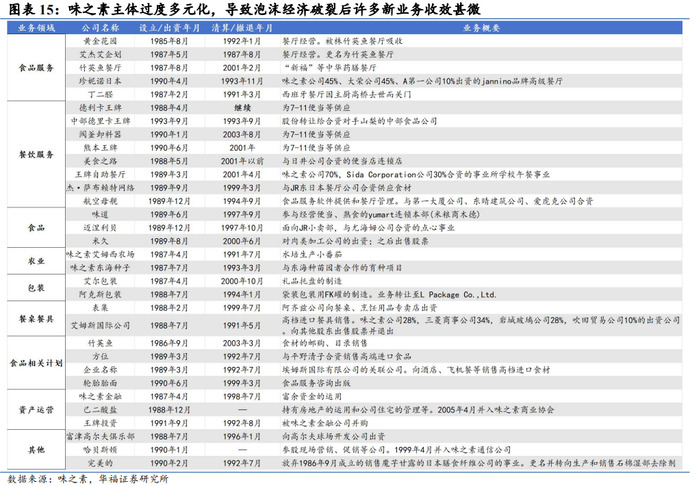Select the 餐饮服务 category cell
The width and height of the screenshot is (700, 486).
pyautogui.click(x=36, y=154)
